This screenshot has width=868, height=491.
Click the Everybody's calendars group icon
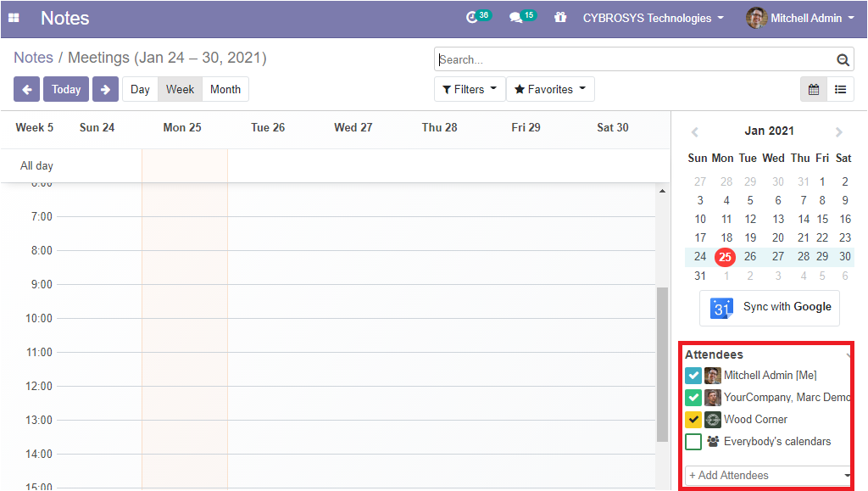(x=713, y=441)
